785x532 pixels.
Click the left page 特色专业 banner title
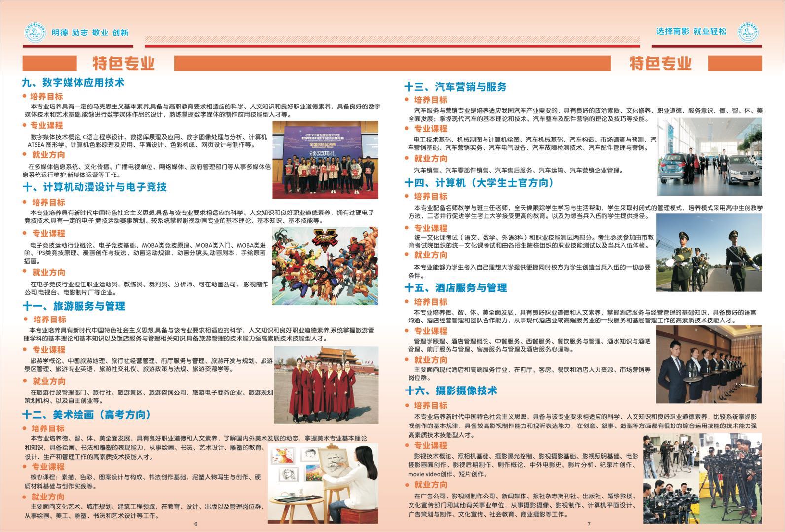point(123,63)
